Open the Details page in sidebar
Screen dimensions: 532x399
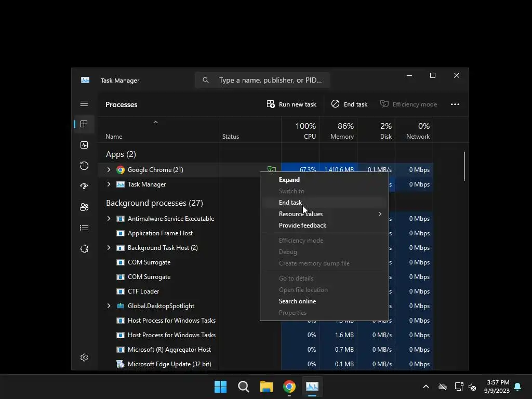(x=84, y=228)
